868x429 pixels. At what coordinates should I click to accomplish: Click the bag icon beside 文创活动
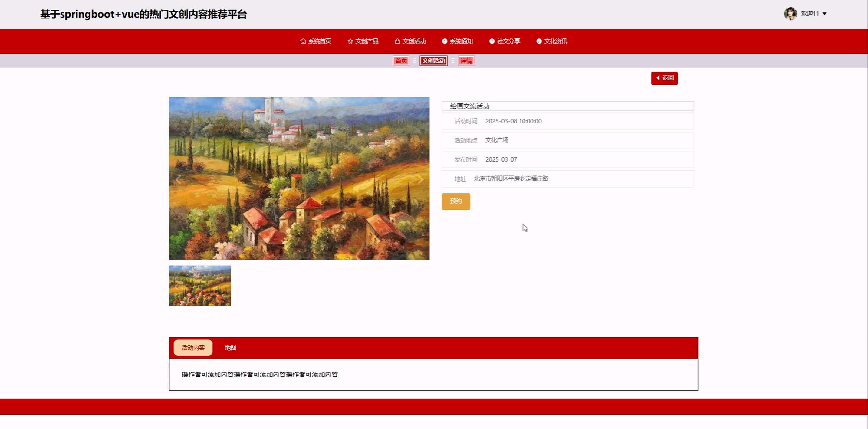pyautogui.click(x=397, y=41)
